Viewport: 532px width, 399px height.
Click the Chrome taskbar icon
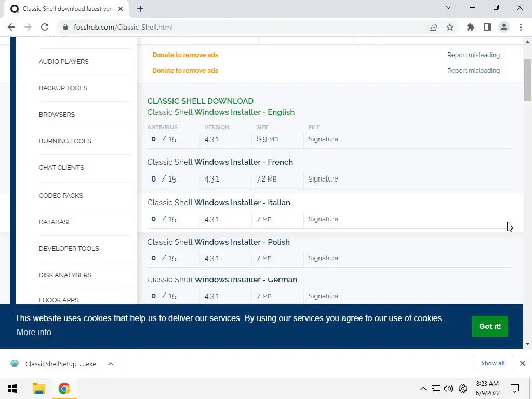[64, 389]
